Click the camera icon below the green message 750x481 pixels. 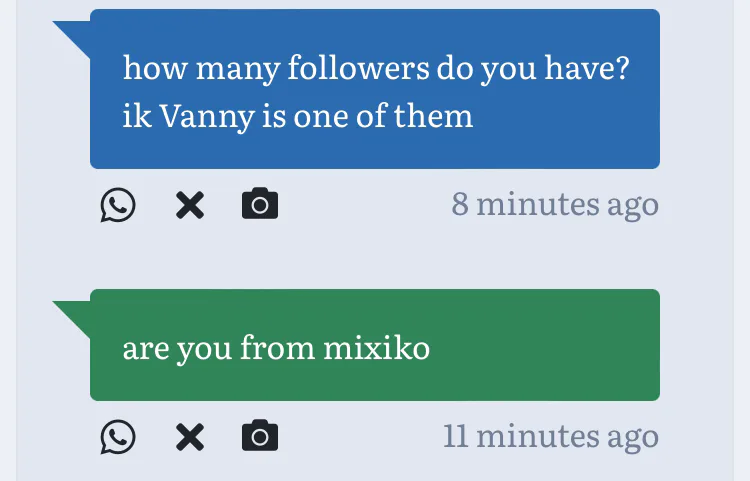click(x=260, y=437)
